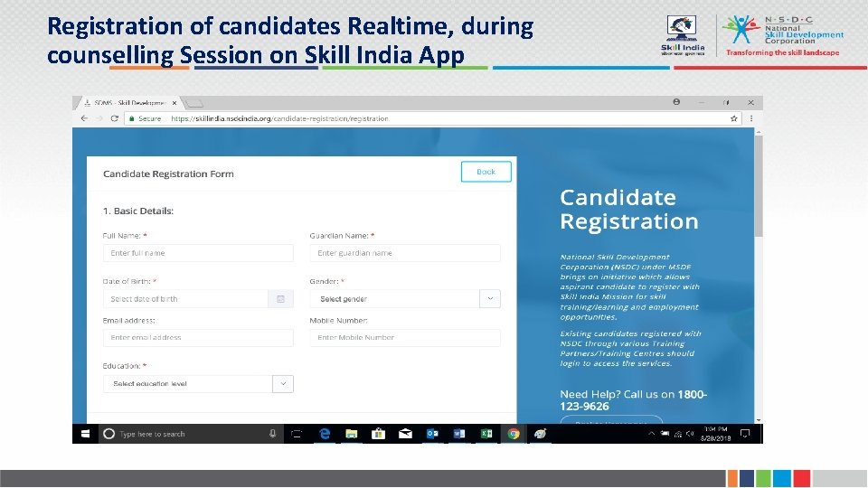
Task: Close the SDMS browser tab
Action: pyautogui.click(x=175, y=103)
